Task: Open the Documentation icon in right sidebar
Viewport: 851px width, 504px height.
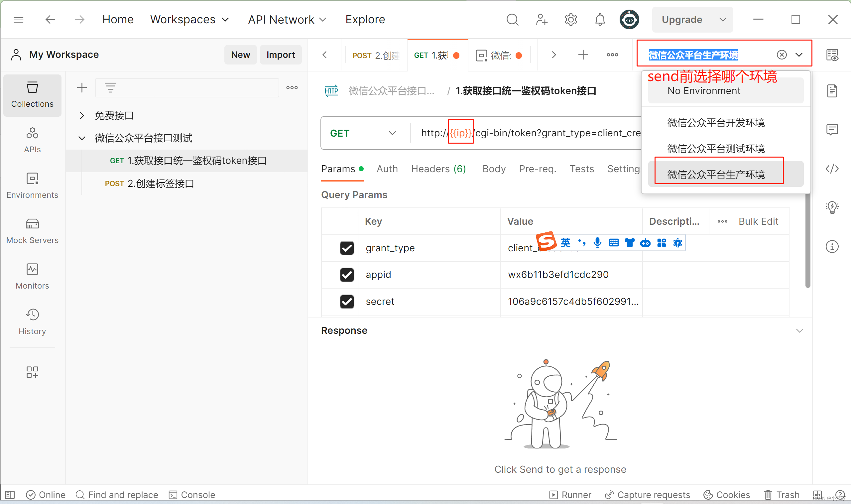Action: pos(832,91)
